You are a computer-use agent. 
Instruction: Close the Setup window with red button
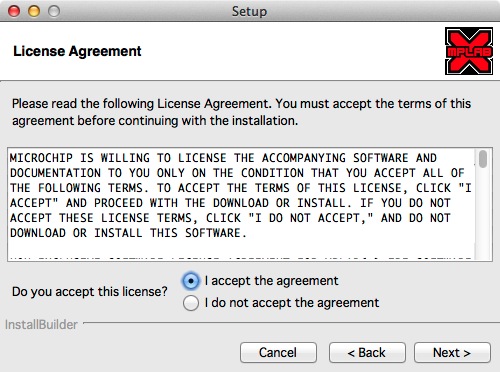[14, 11]
